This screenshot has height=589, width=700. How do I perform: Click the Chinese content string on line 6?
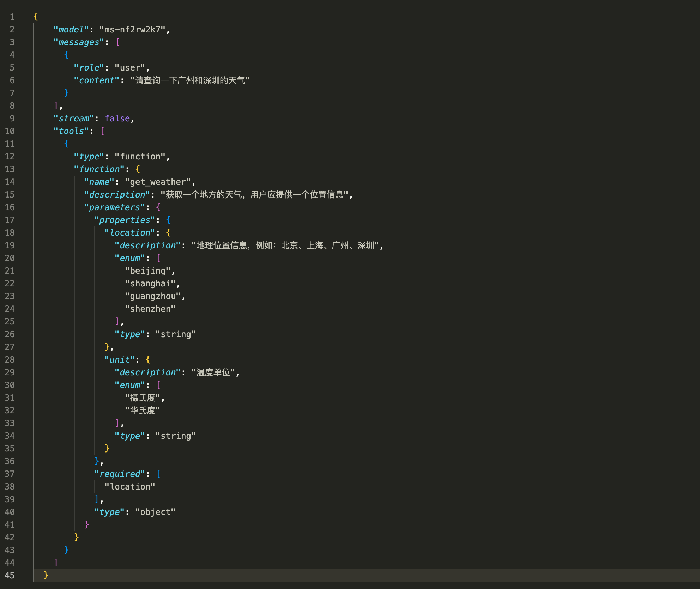[190, 80]
